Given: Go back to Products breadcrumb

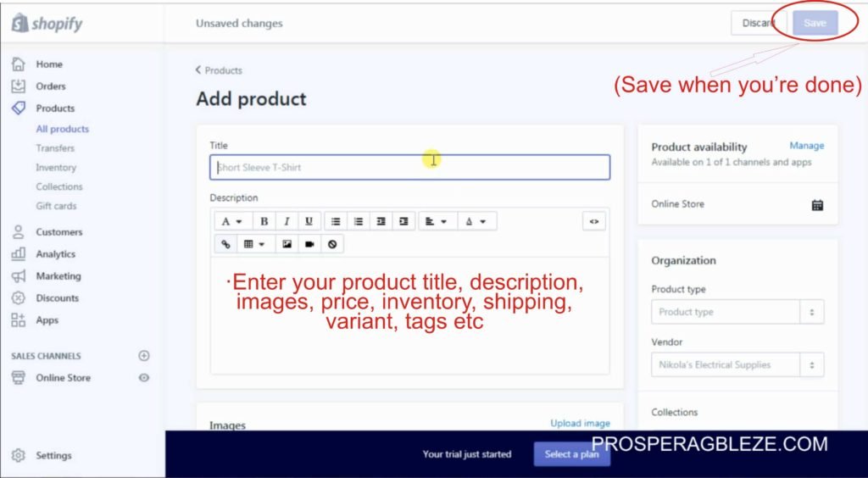Looking at the screenshot, I should pos(219,70).
